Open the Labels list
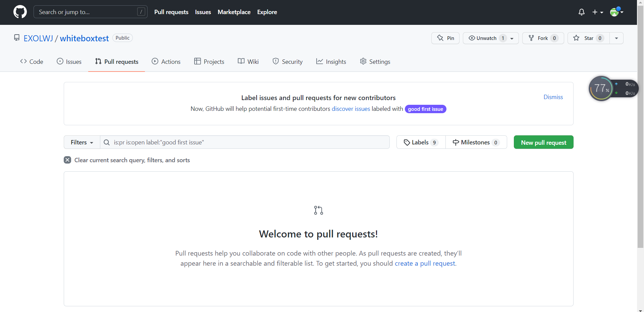 (x=421, y=142)
